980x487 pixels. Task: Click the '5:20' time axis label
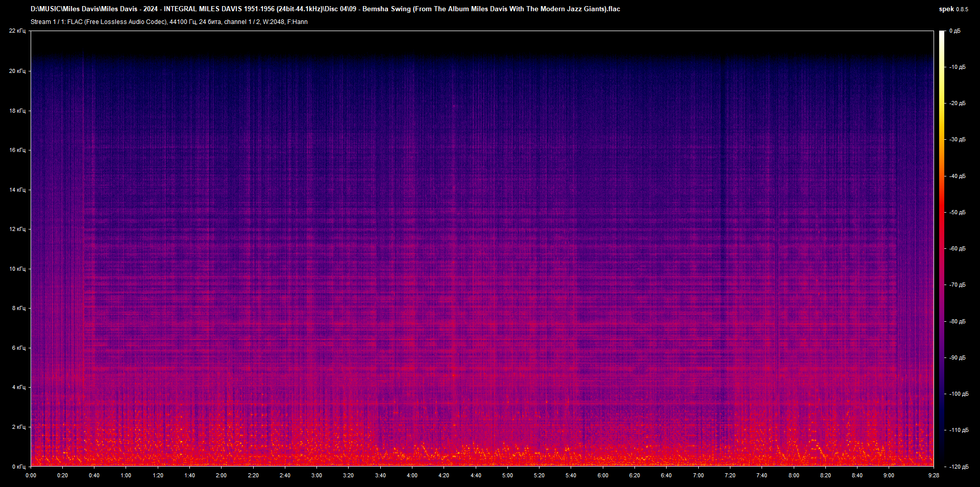[x=539, y=475]
